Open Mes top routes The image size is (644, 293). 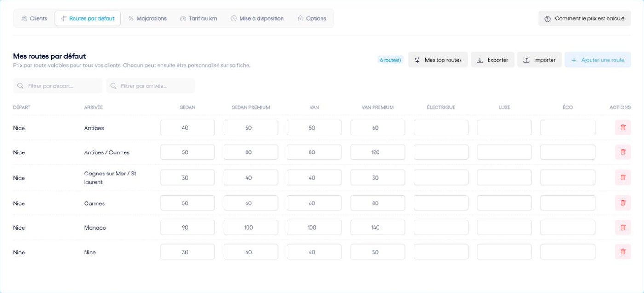click(x=438, y=60)
